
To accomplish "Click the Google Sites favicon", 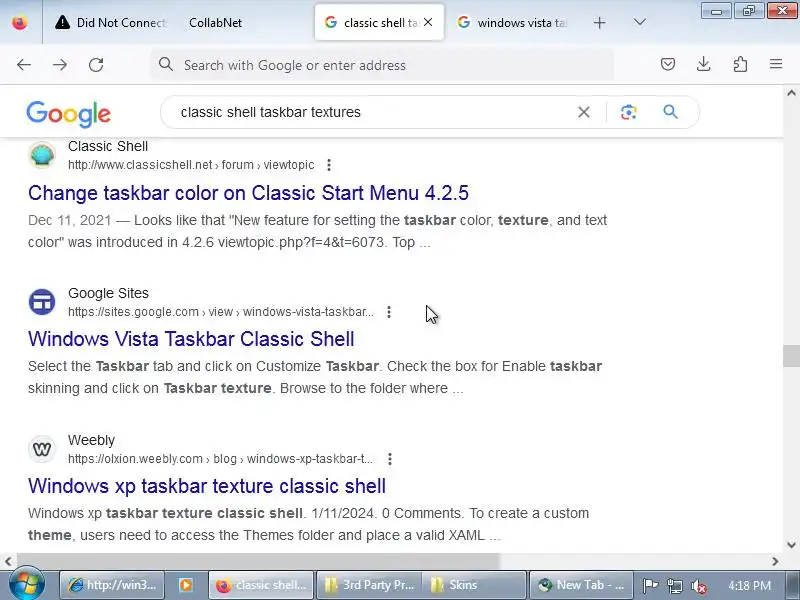I will click(42, 302).
